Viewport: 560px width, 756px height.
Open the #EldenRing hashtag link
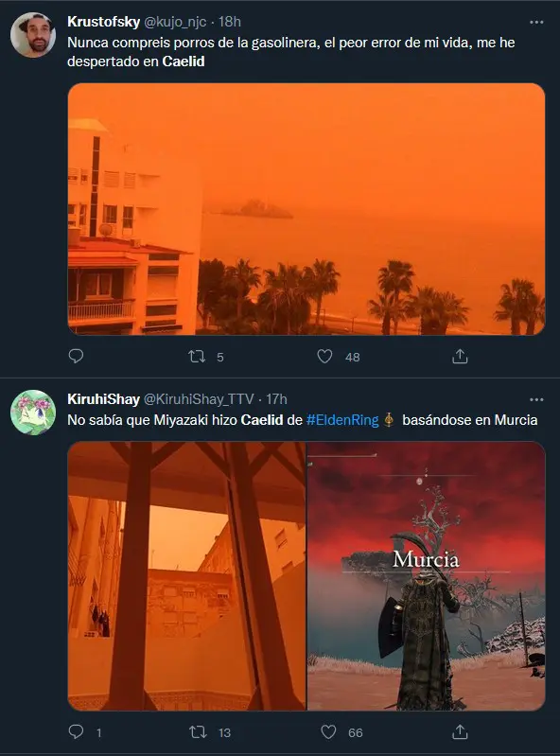click(x=342, y=420)
